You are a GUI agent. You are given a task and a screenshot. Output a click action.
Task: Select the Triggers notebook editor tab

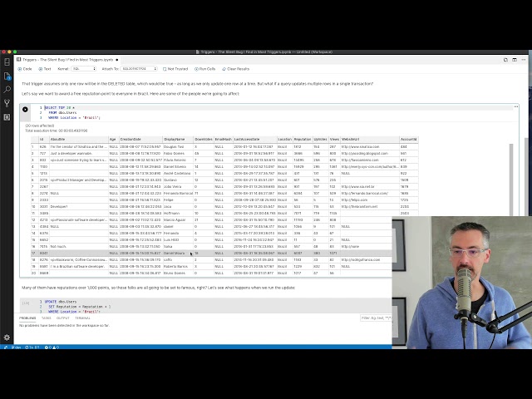67,60
